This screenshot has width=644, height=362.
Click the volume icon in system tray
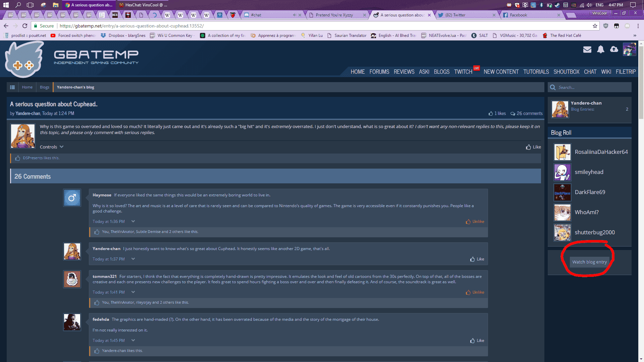(589, 5)
